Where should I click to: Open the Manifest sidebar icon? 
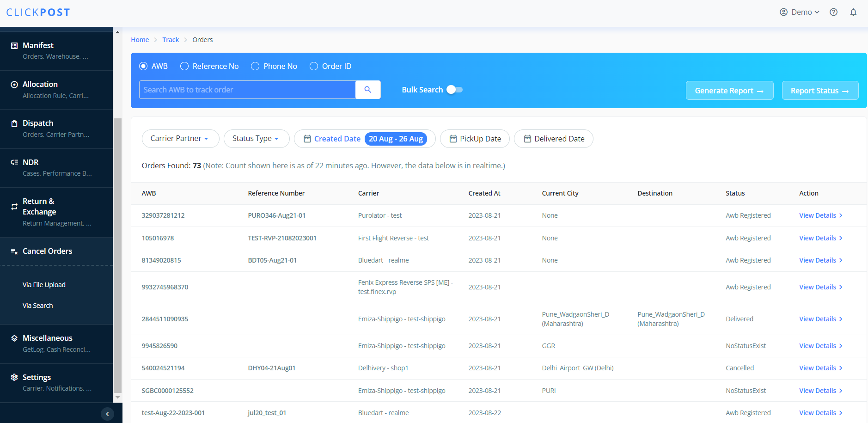tap(14, 46)
